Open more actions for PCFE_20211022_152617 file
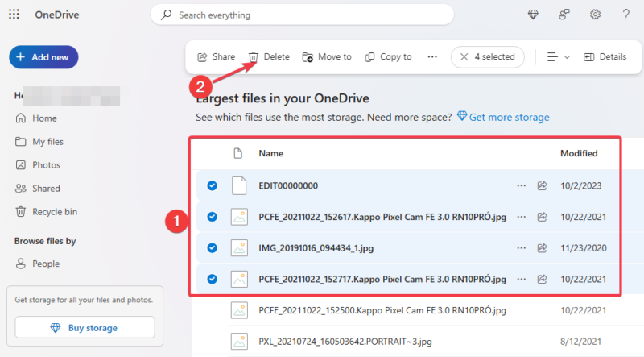The width and height of the screenshot is (644, 357). pyautogui.click(x=521, y=217)
